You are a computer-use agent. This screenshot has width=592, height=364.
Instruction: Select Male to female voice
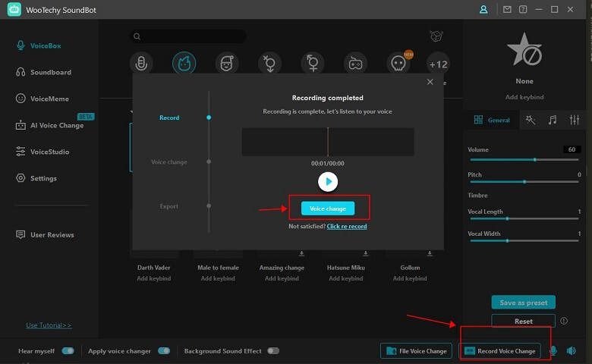tap(219, 268)
